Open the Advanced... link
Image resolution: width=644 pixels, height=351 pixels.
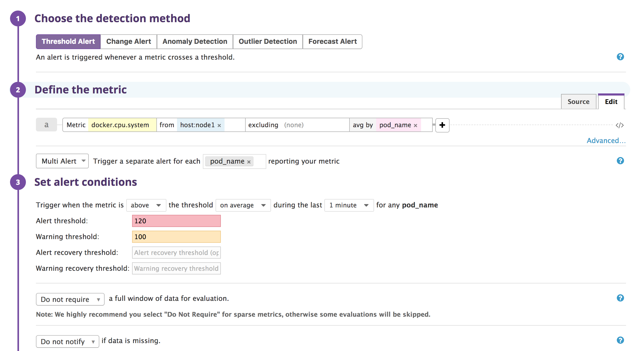pos(606,140)
